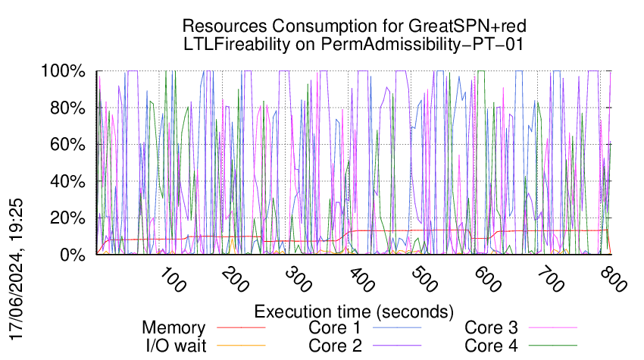Click the subtitle 'LTLFireability on PermAdmissibility-PT-01'
644x360 pixels.
click(x=354, y=44)
